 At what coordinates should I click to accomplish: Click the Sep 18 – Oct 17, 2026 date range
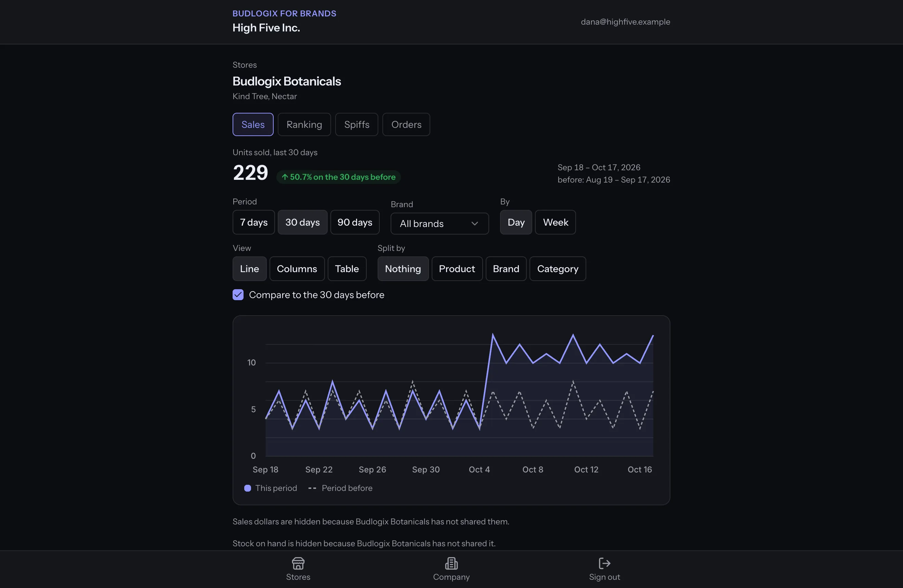click(599, 167)
